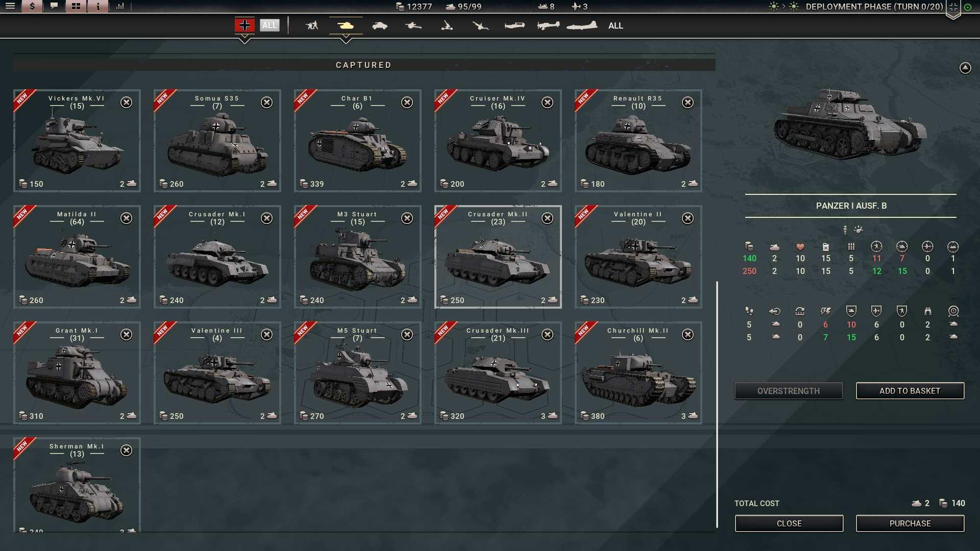Show ALL unit classes tab

click(x=616, y=26)
